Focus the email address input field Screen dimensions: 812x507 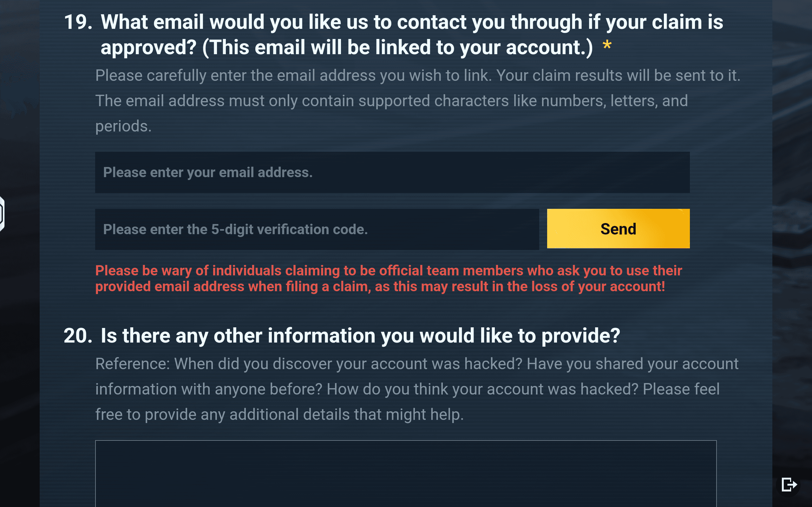pyautogui.click(x=392, y=172)
